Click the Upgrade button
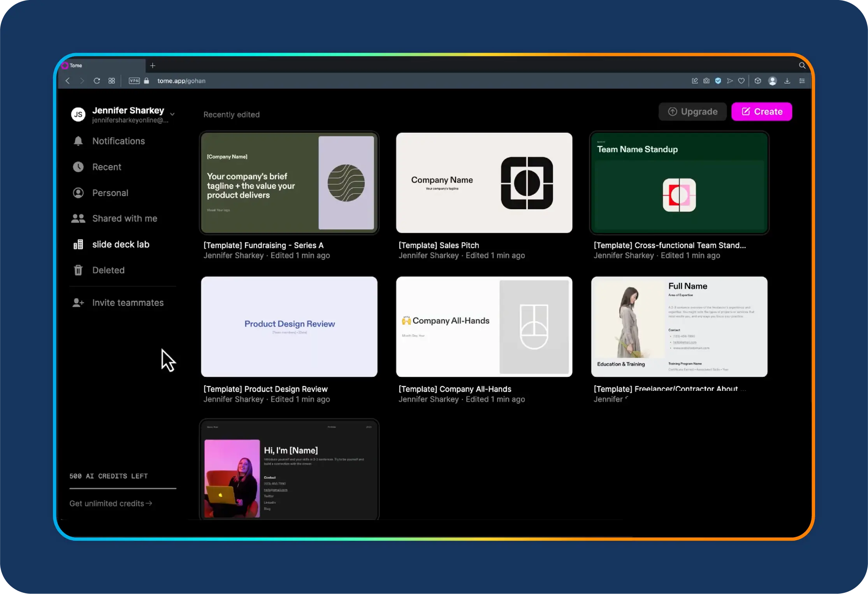 692,112
